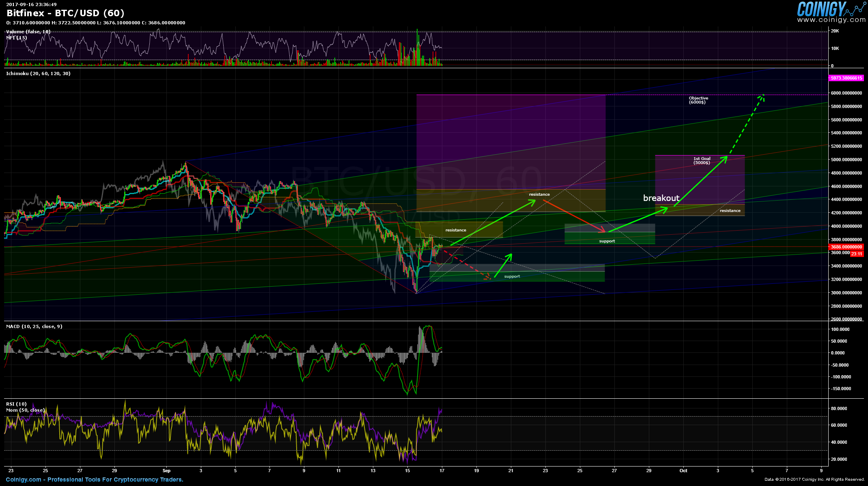This screenshot has height=486, width=868.
Task: Click the 2017-09-16 23:36:49 timestamp
Action: tap(31, 4)
